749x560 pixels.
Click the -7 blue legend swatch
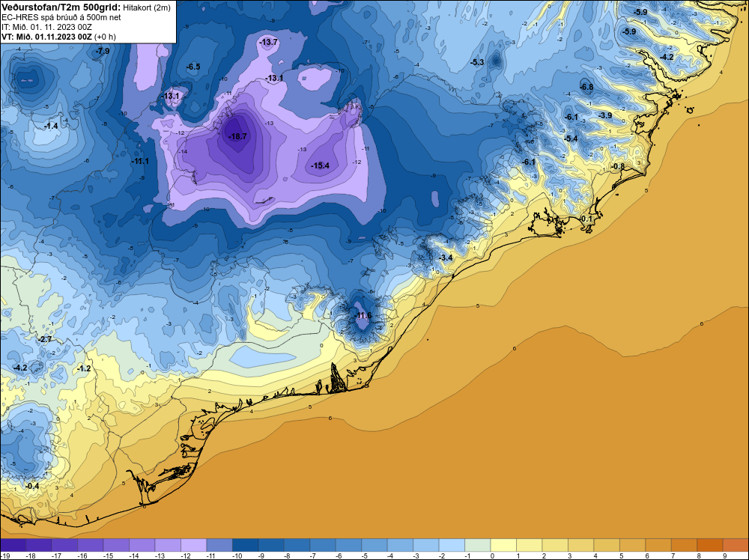tap(322, 545)
